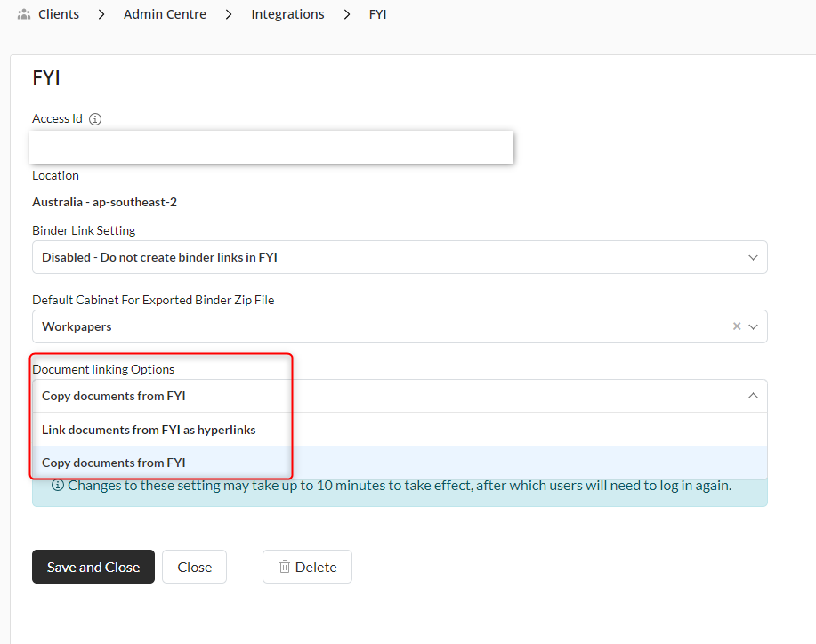Open Default Cabinet Workpapers dropdown
This screenshot has width=816, height=644.
point(400,326)
